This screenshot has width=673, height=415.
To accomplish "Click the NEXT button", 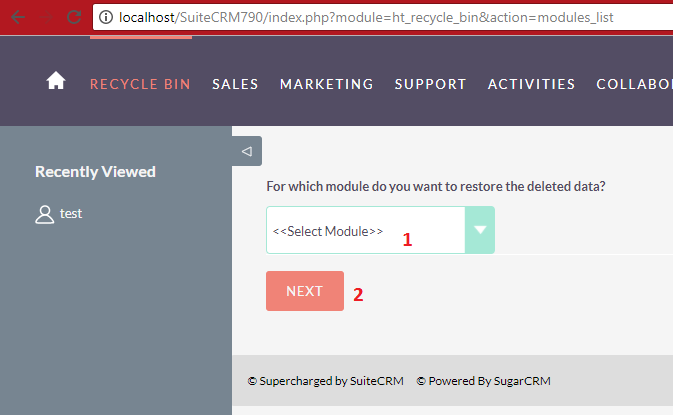I will click(x=305, y=291).
